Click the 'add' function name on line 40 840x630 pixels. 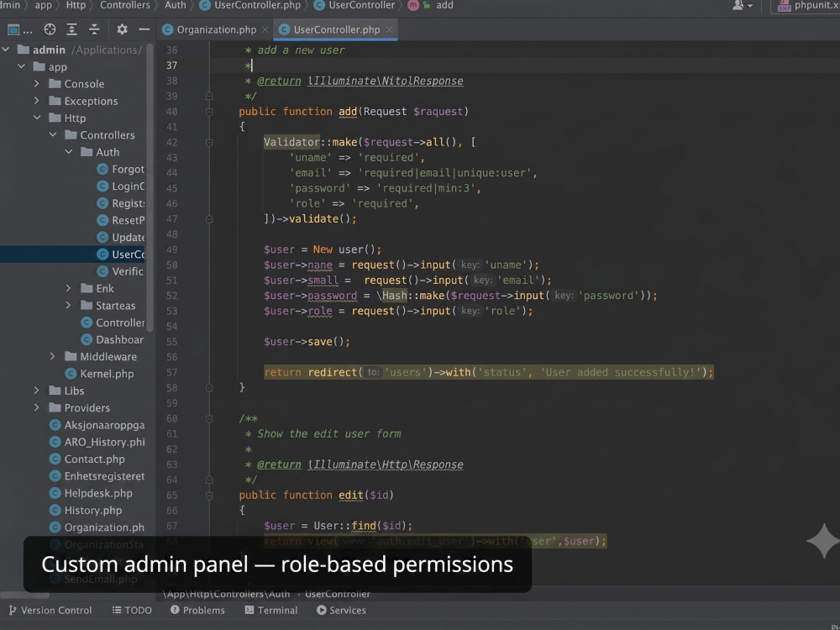tap(348, 112)
